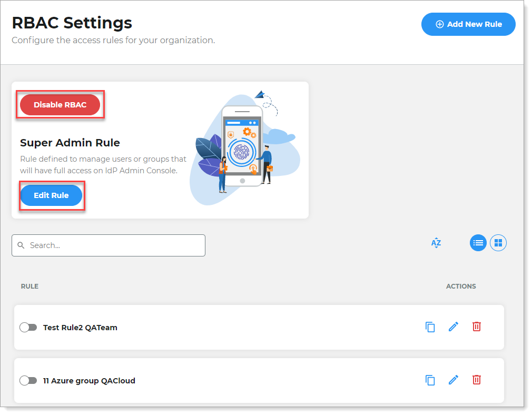Image resolution: width=532 pixels, height=415 pixels.
Task: Open pencil editor for 11 Azure group QACloud
Action: coord(454,380)
